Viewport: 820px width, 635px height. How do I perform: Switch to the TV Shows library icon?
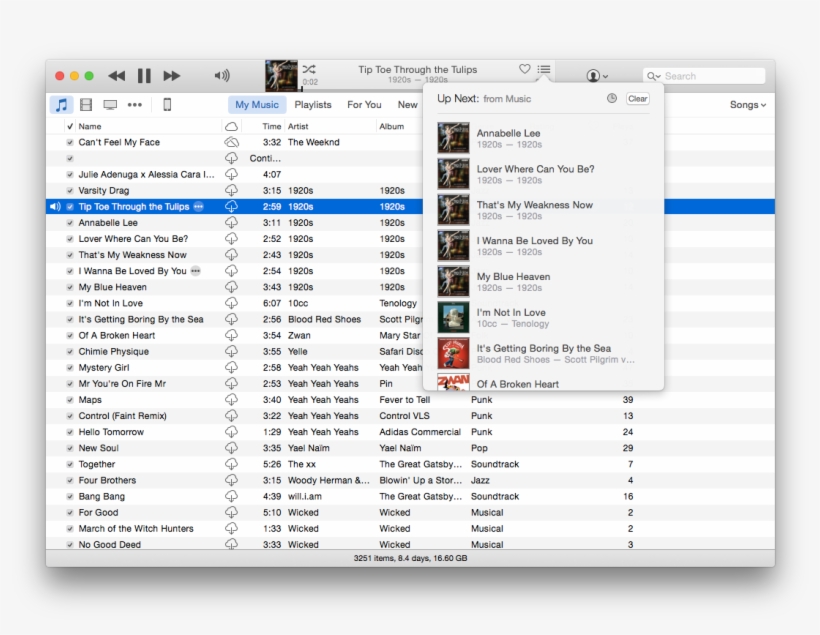click(x=110, y=105)
